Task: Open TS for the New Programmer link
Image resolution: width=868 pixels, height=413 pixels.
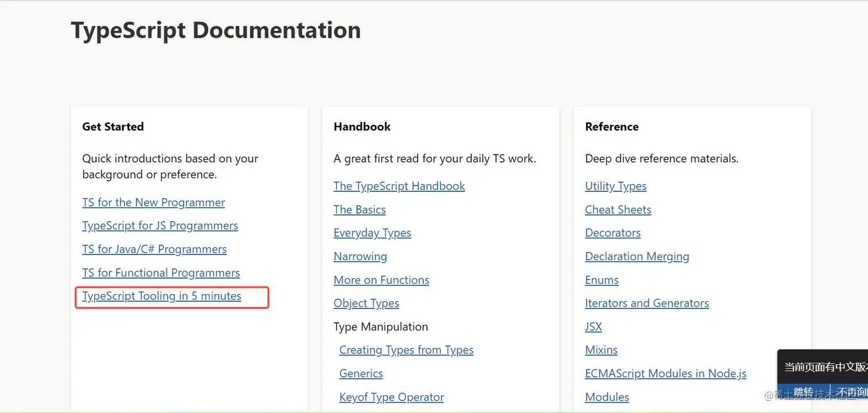Action: point(153,202)
